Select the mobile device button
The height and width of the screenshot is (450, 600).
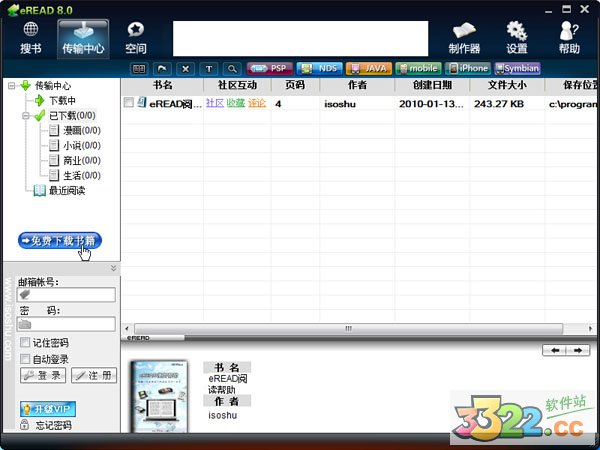click(x=418, y=68)
